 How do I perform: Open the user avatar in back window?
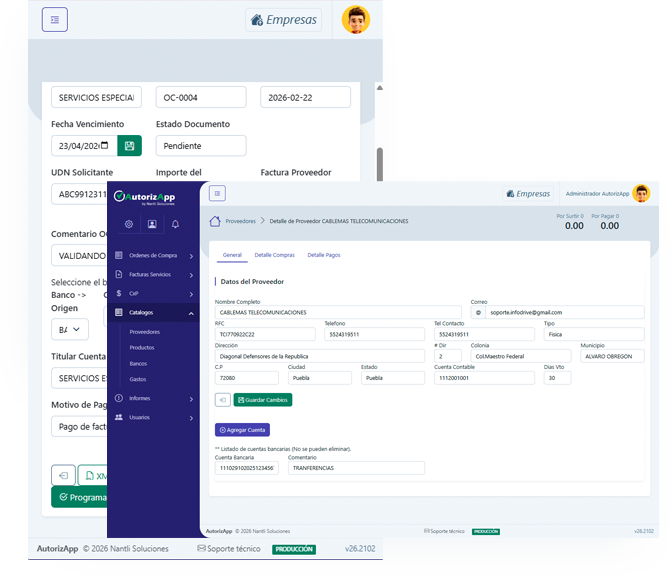coord(356,20)
